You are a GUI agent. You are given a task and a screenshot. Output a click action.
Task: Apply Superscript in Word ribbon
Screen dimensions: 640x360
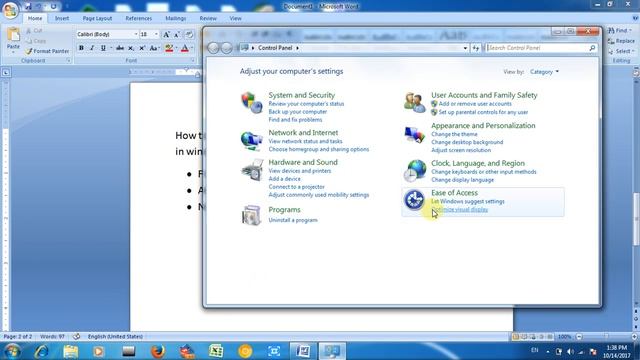pyautogui.click(x=142, y=48)
